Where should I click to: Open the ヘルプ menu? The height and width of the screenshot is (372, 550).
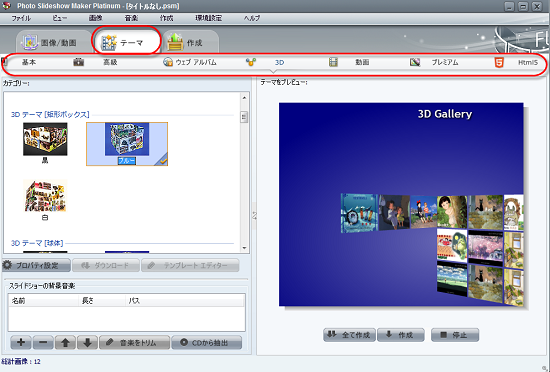click(x=252, y=18)
